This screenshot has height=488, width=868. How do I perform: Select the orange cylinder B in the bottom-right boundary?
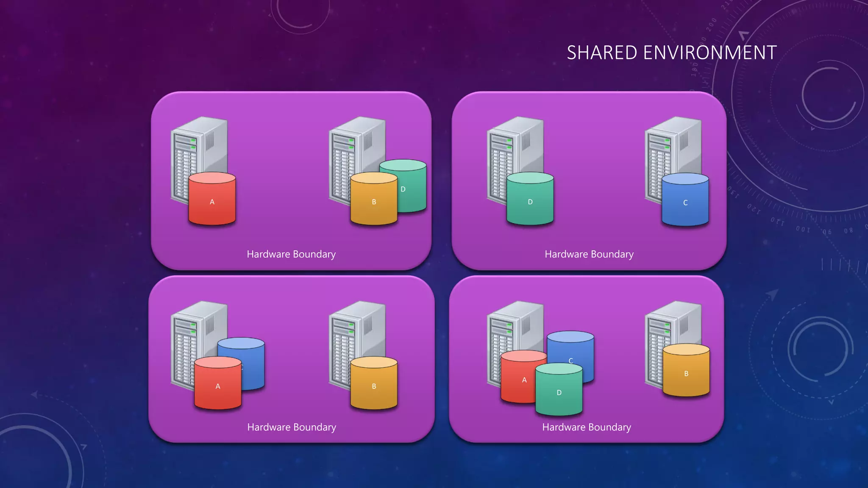click(686, 370)
